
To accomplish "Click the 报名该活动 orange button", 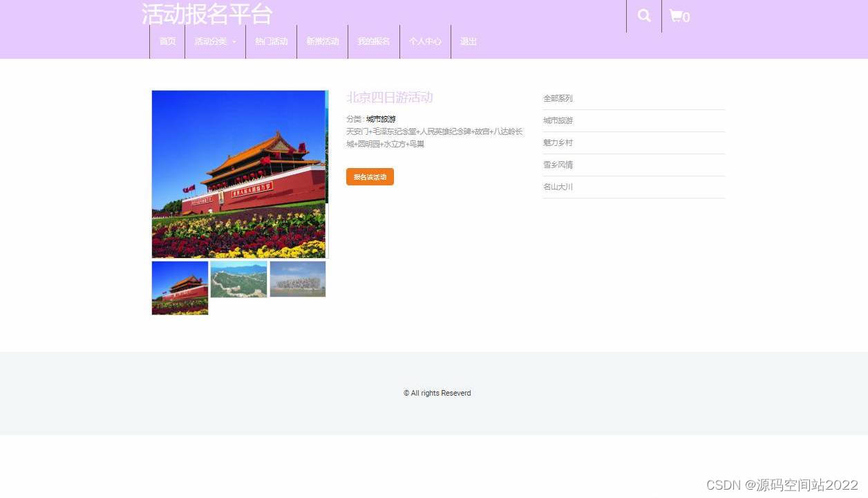I will pyautogui.click(x=370, y=177).
